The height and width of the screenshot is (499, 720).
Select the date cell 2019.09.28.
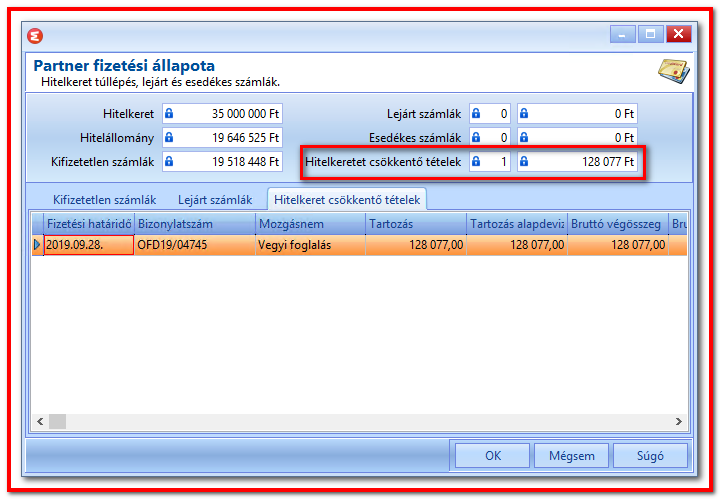(89, 245)
